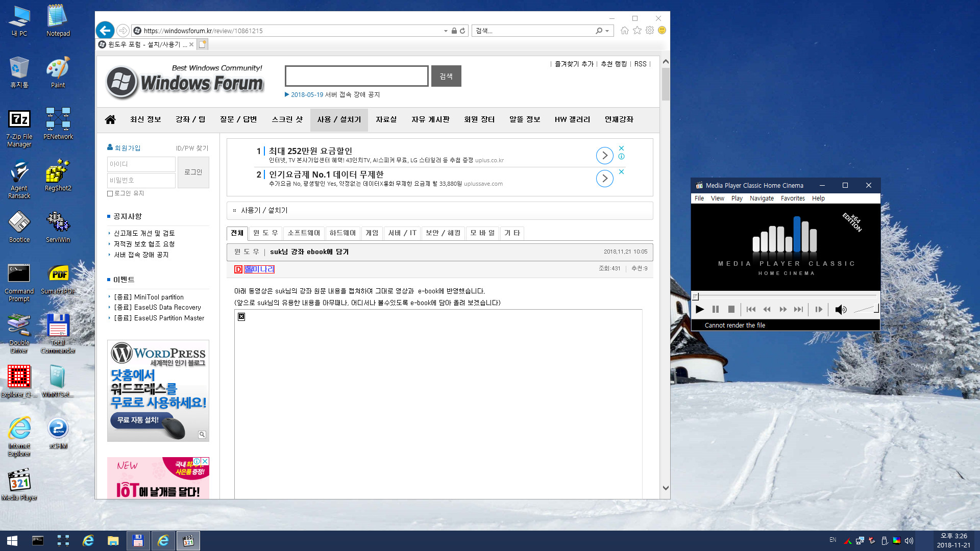The image size is (980, 551).
Task: Go back in Internet Explorer
Action: [105, 31]
